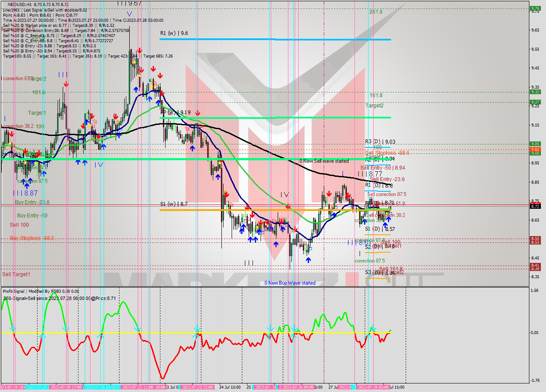The width and height of the screenshot is (546, 392).
Task: Select the 'Buy Entry -23.6' label
Action: [32, 202]
